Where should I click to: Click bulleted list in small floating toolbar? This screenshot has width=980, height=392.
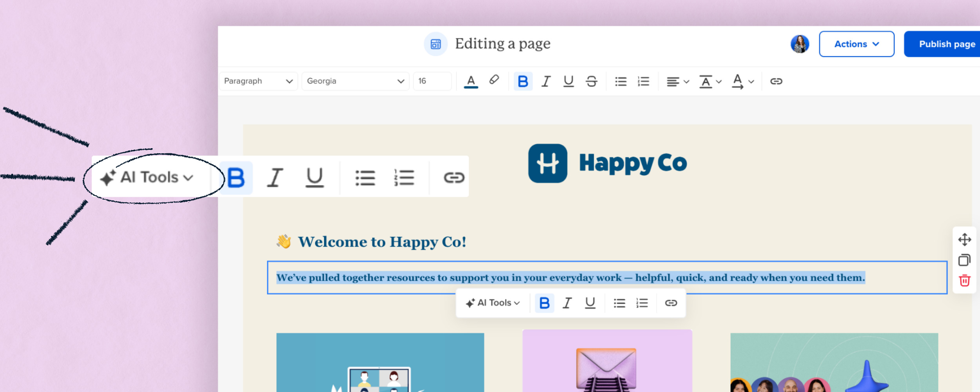click(619, 303)
